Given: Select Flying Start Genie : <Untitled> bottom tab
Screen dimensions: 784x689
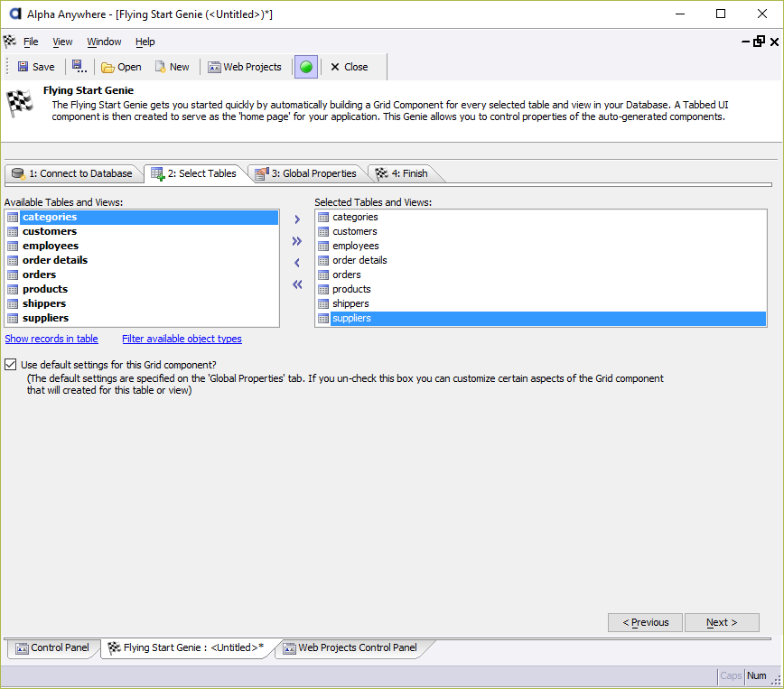Looking at the screenshot, I should point(186,648).
